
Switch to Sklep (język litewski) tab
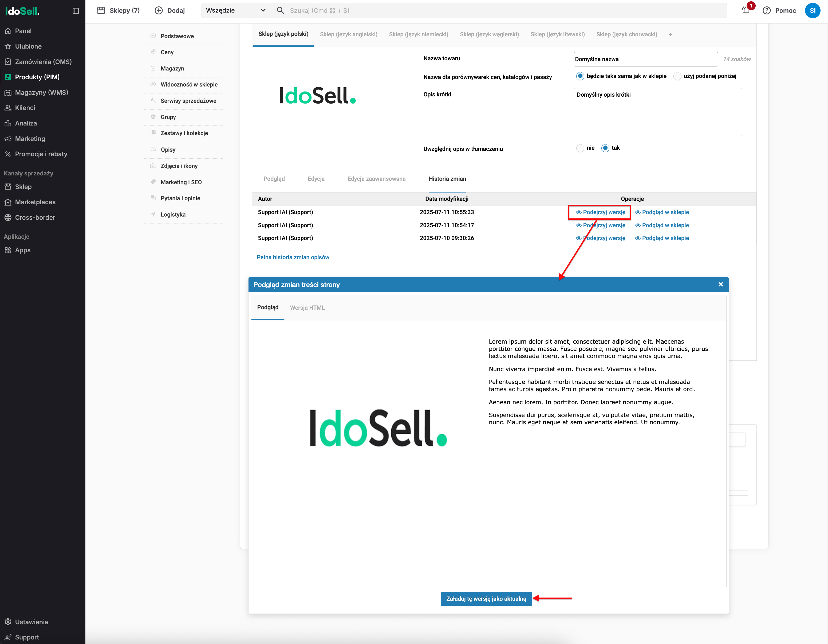tap(558, 34)
